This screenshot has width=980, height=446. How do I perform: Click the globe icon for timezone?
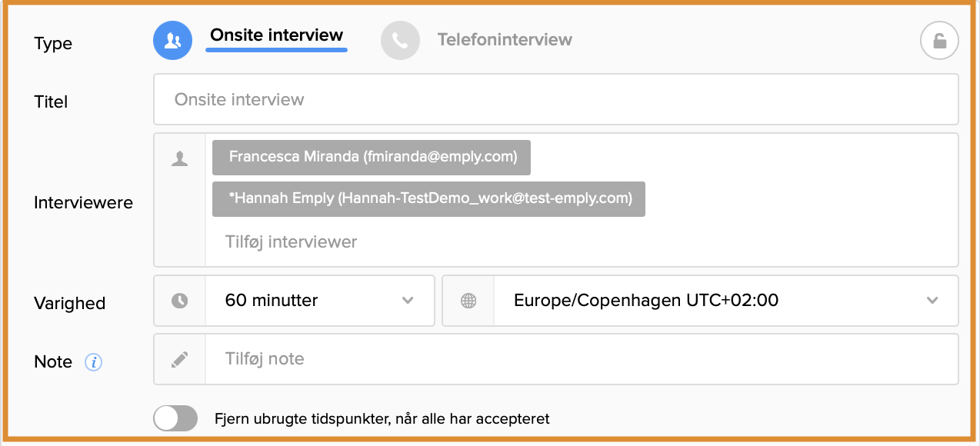coord(468,301)
